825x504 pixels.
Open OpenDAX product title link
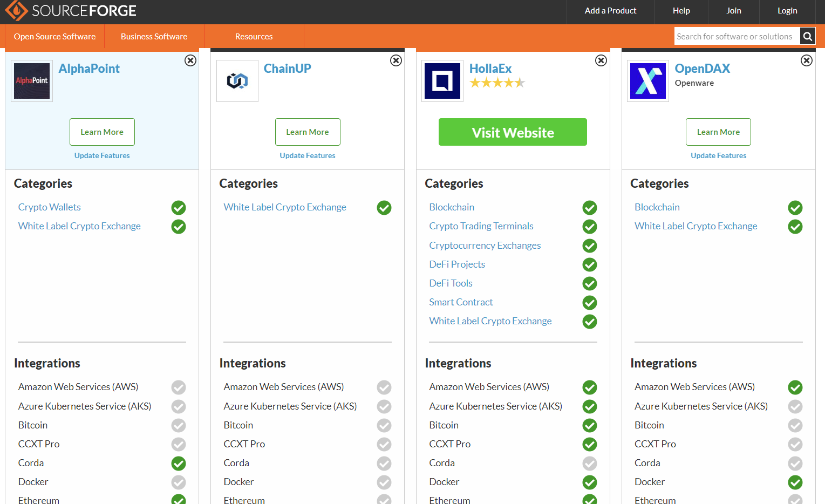pyautogui.click(x=703, y=69)
